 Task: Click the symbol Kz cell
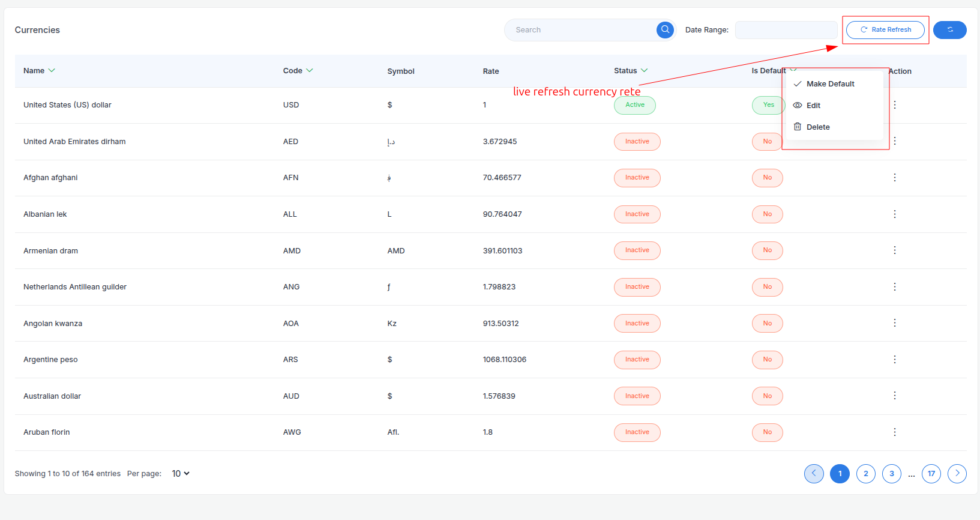point(392,324)
